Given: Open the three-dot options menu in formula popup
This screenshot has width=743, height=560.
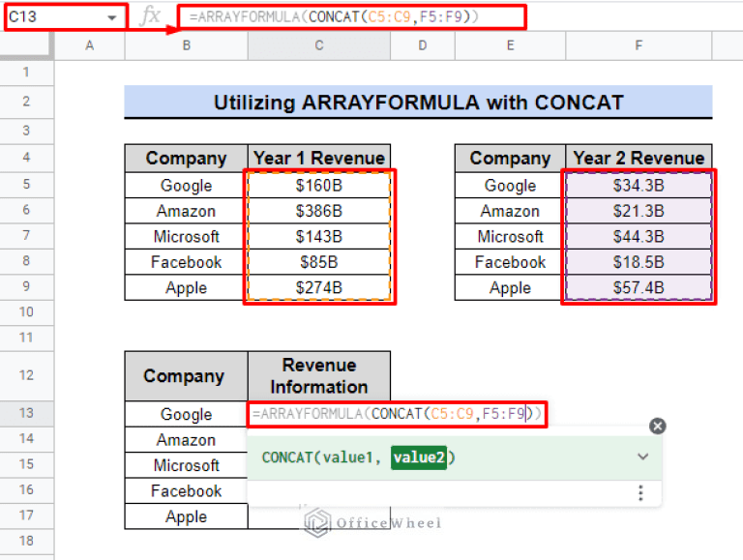Looking at the screenshot, I should pyautogui.click(x=640, y=493).
